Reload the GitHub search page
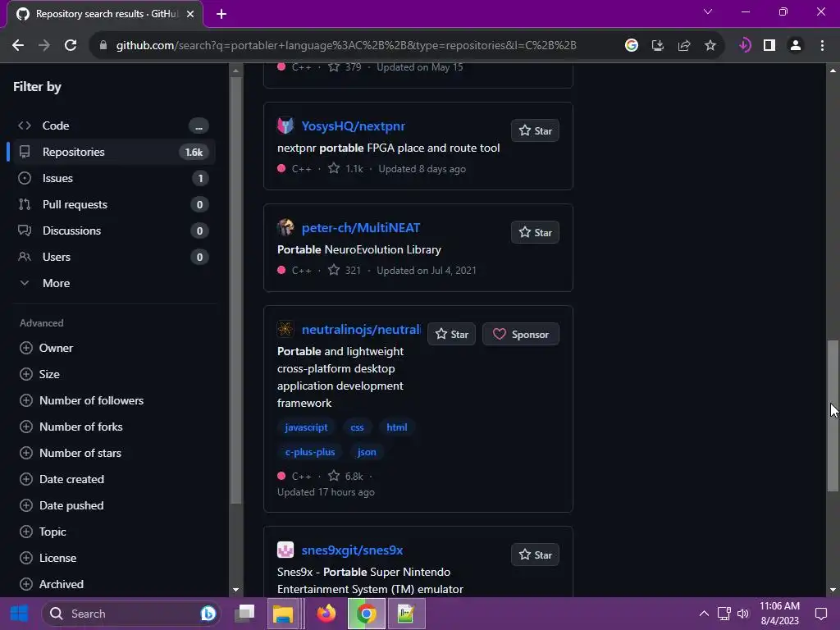 [x=71, y=46]
